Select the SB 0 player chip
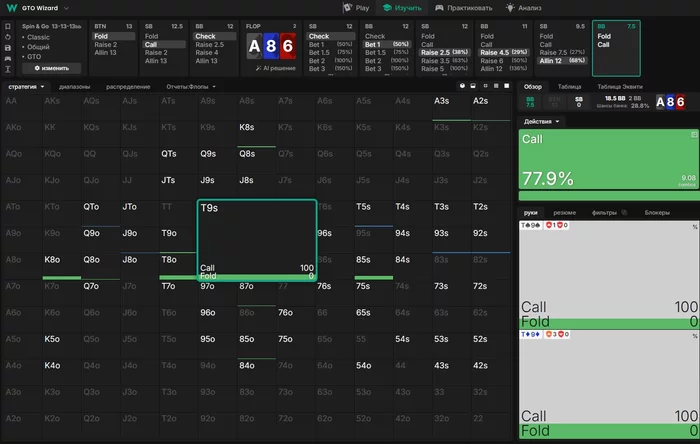This screenshot has width=700, height=444. pyautogui.click(x=579, y=102)
